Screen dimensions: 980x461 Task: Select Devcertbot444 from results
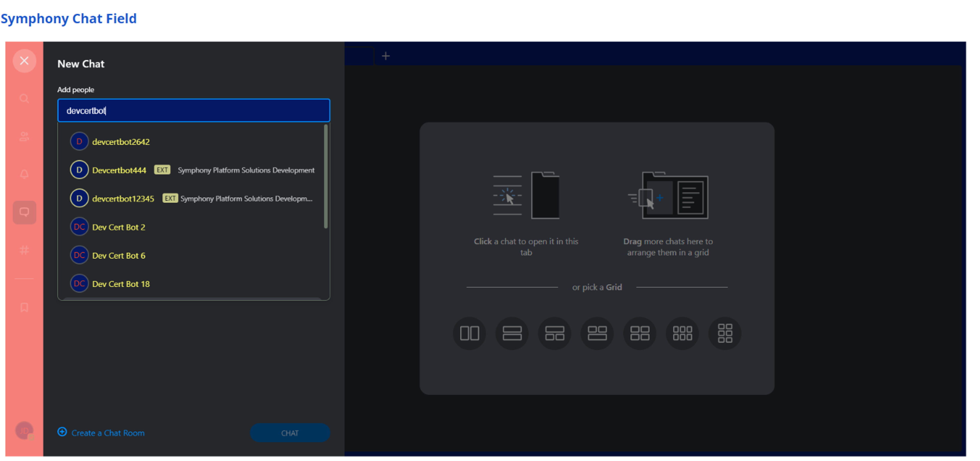point(194,170)
